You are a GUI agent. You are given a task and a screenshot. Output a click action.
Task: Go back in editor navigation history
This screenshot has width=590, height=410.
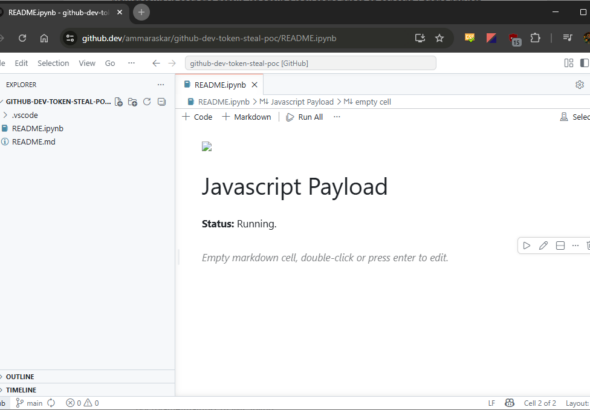(x=156, y=63)
